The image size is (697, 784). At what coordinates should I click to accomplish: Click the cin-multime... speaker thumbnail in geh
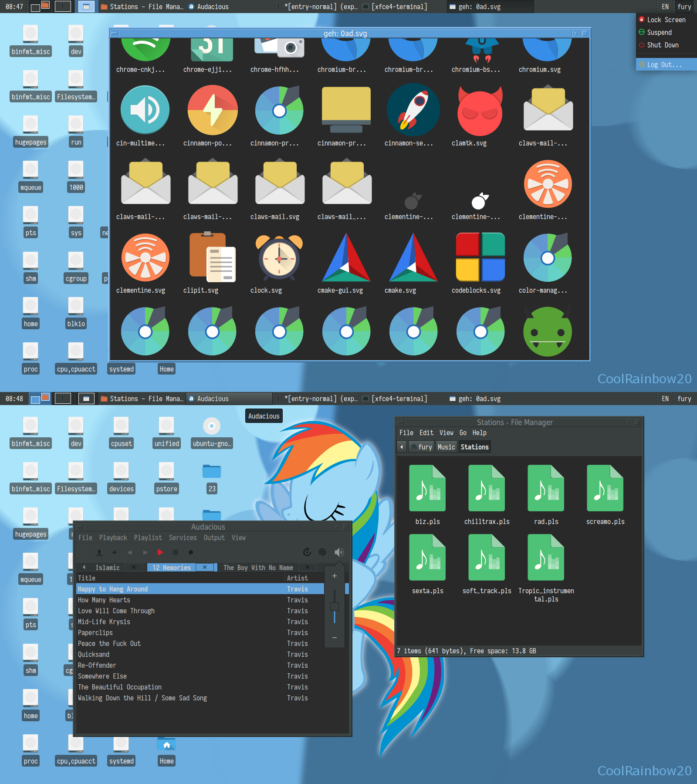145,110
